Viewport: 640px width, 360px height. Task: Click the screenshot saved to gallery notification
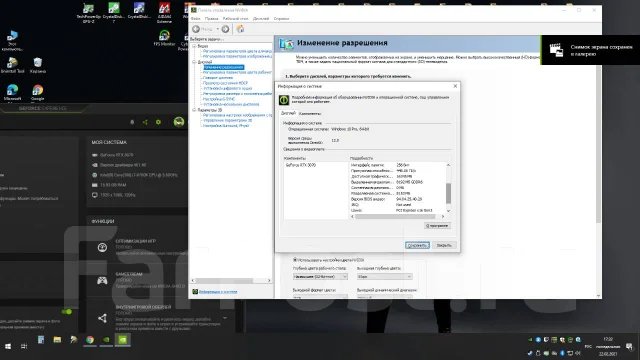click(x=591, y=50)
